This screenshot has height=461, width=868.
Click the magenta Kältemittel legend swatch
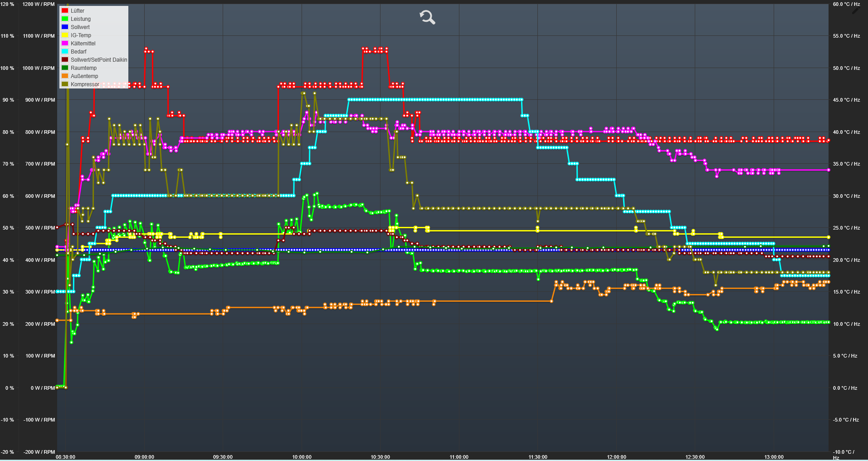coord(65,43)
